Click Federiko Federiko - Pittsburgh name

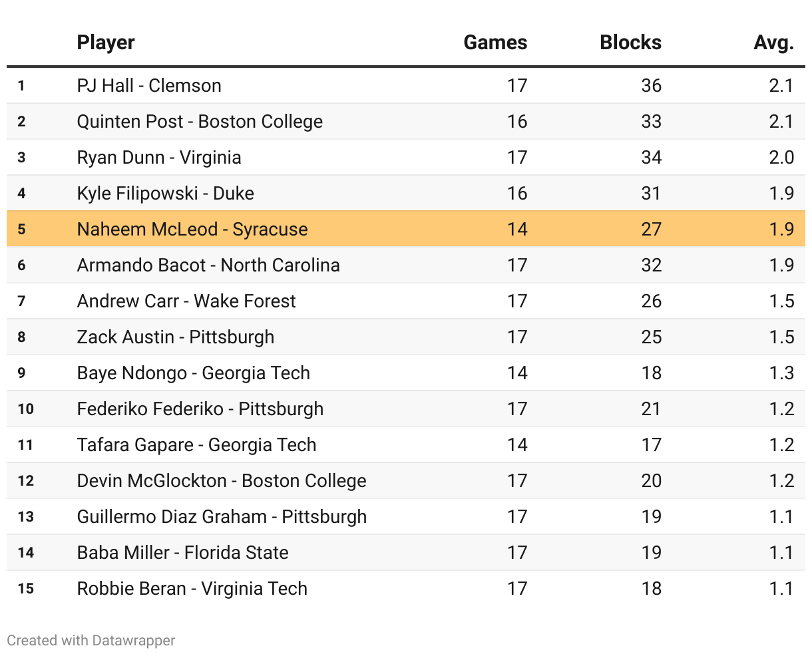[x=200, y=409]
